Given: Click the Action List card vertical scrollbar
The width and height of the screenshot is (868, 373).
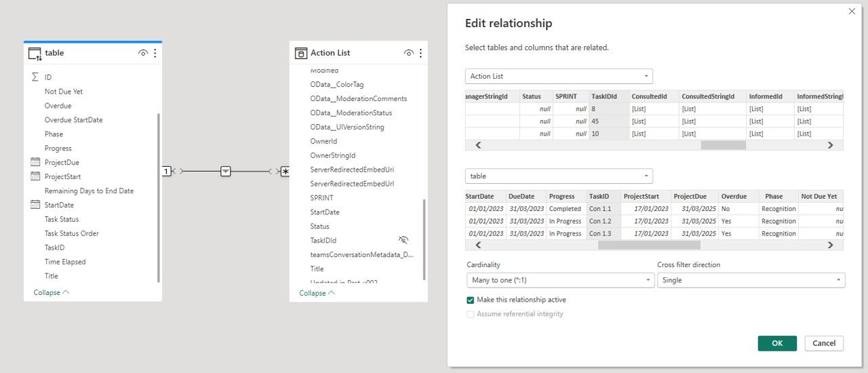Looking at the screenshot, I should point(425,239).
